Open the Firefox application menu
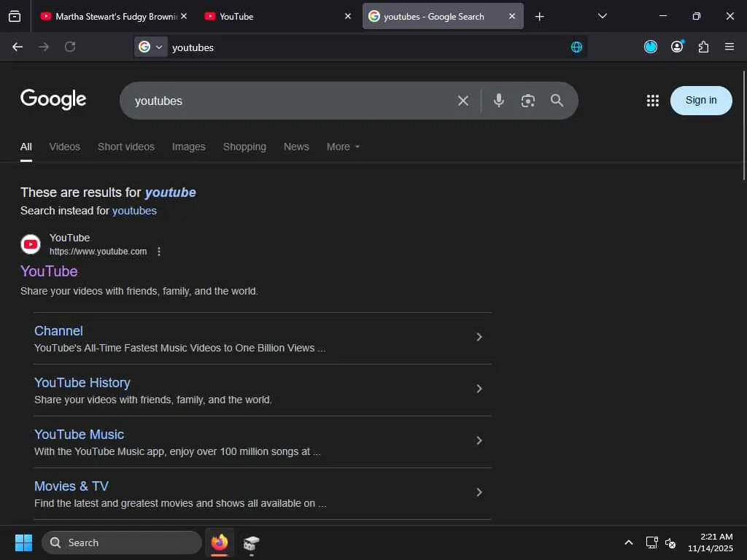The image size is (747, 560). click(x=729, y=47)
